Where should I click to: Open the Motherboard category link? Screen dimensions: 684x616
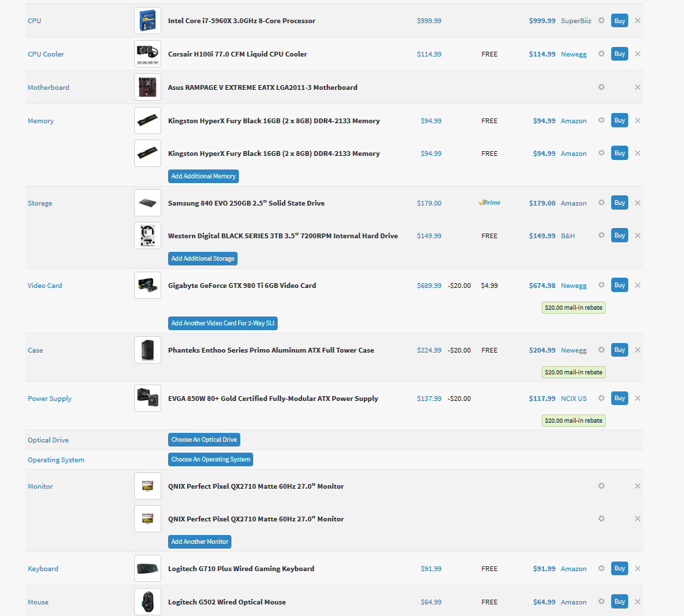point(48,87)
